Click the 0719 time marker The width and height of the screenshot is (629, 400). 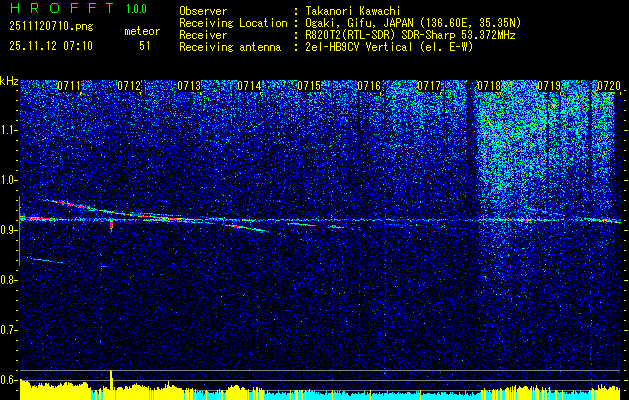[549, 85]
